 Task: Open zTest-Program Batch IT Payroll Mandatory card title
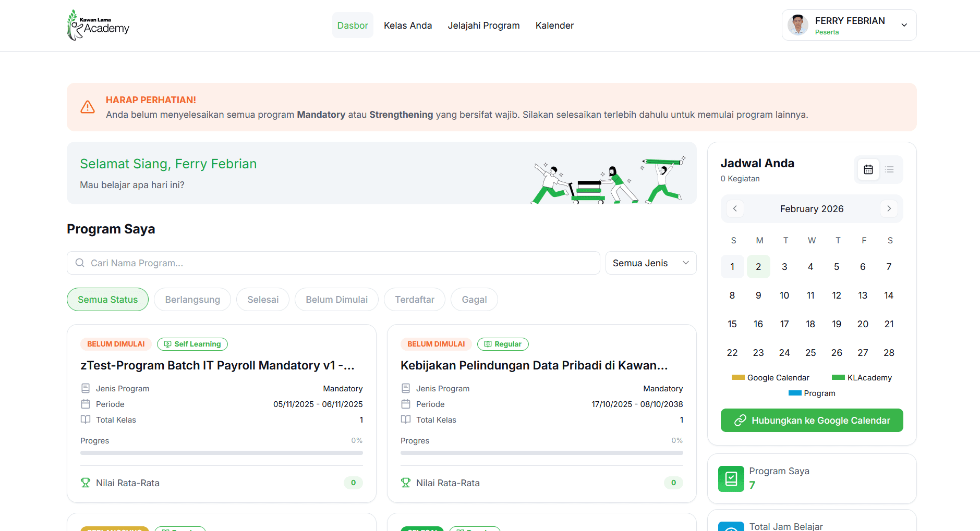(217, 366)
